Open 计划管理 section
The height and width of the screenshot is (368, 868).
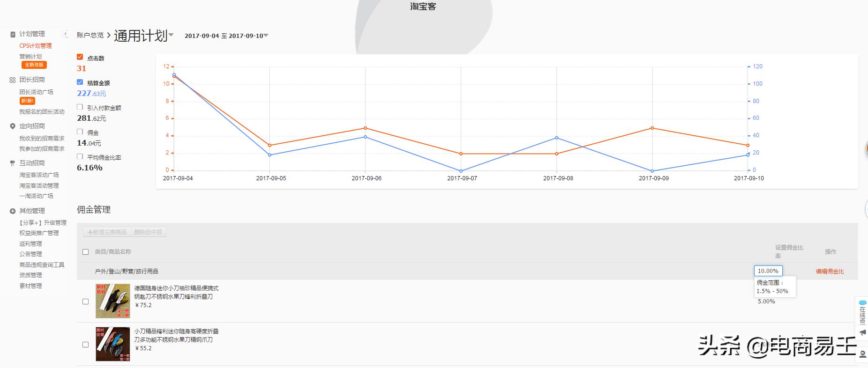point(32,34)
